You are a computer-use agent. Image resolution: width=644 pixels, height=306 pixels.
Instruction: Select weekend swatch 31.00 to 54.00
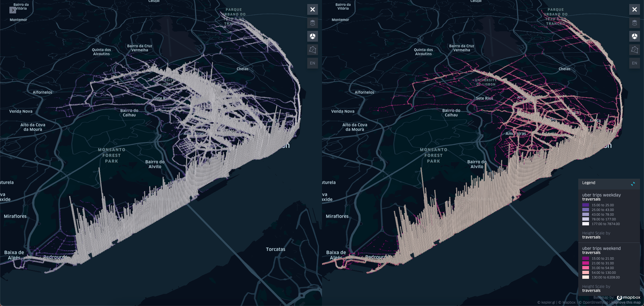coord(586,268)
